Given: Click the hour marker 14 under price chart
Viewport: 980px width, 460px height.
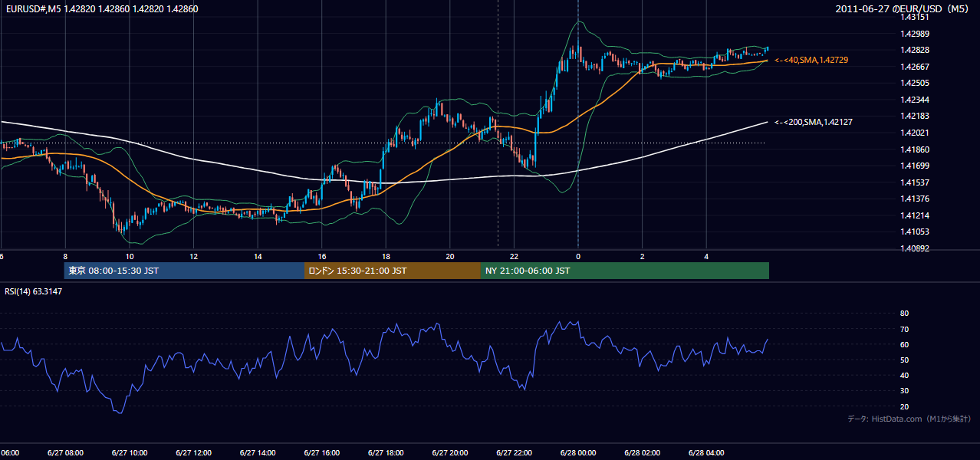Looking at the screenshot, I should click(x=258, y=257).
